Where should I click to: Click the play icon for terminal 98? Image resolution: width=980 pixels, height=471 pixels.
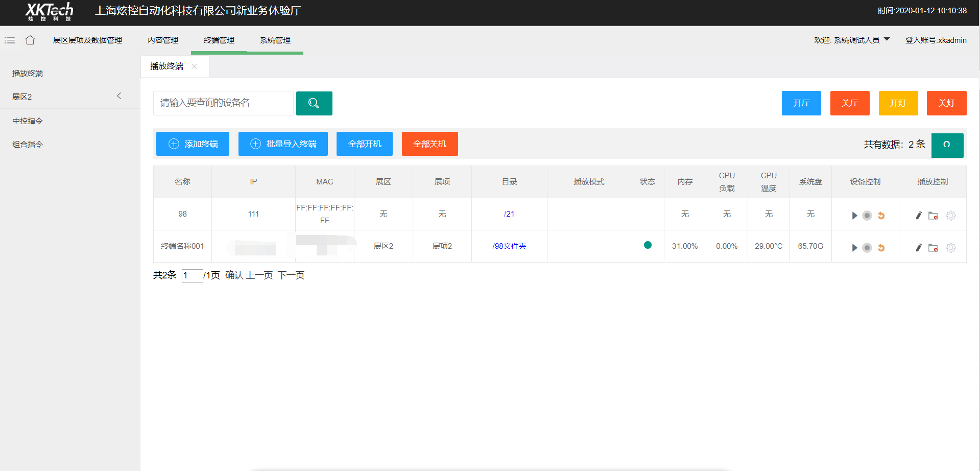pyautogui.click(x=854, y=216)
